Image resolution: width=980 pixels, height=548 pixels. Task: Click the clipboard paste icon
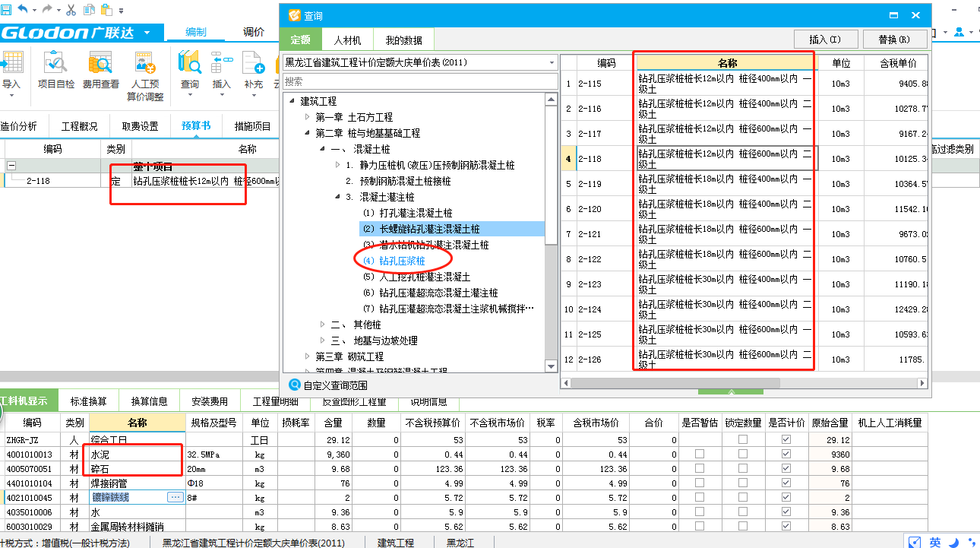point(106,10)
